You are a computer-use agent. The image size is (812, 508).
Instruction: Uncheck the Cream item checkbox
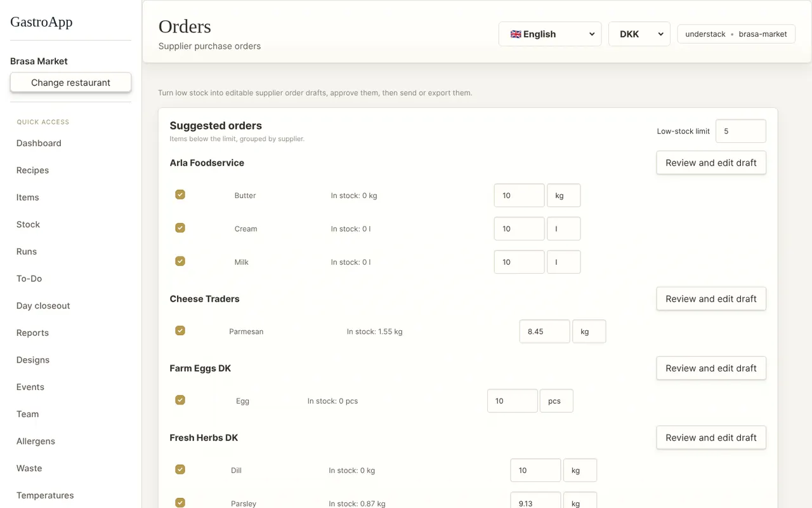point(180,227)
